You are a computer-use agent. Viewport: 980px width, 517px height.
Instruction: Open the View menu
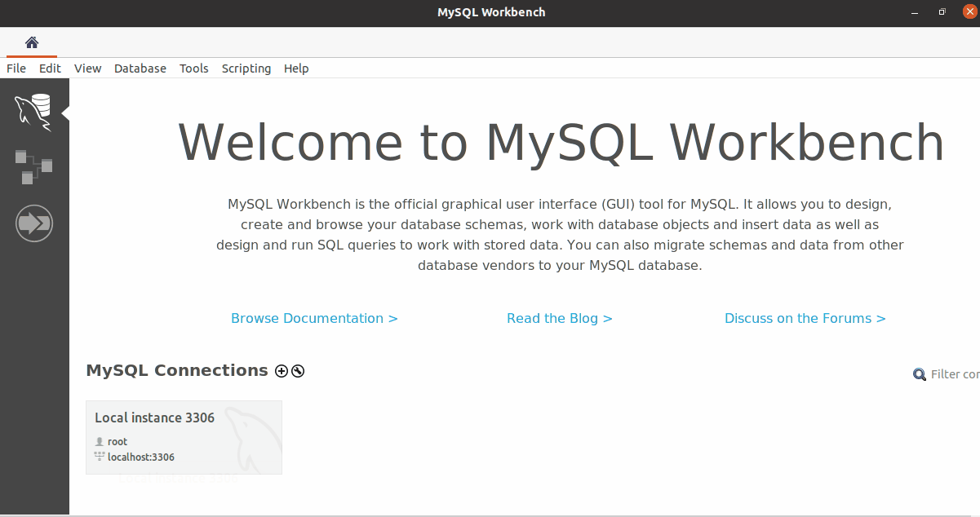[87, 68]
